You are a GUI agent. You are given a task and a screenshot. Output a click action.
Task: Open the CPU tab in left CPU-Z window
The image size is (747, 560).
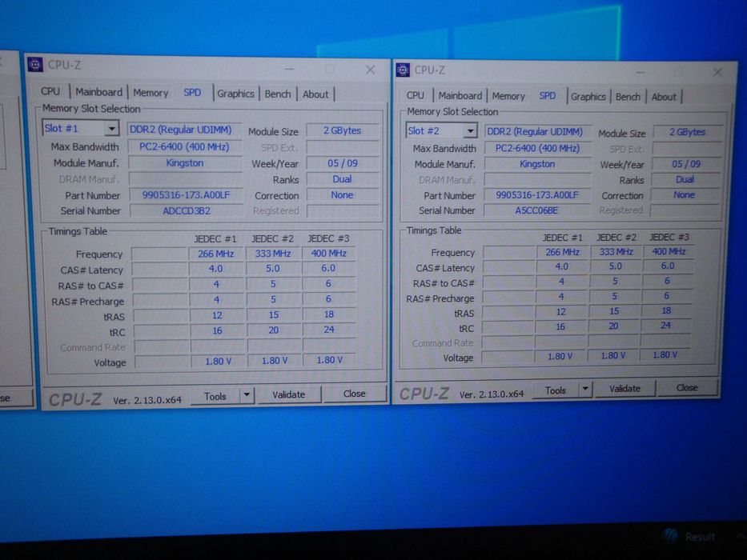pyautogui.click(x=50, y=91)
